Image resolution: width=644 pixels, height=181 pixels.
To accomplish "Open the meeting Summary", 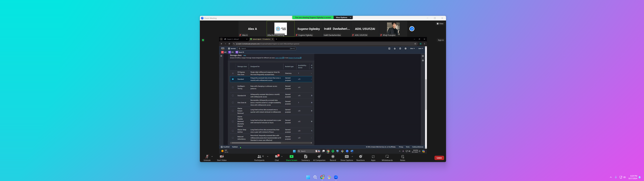I will (306, 157).
